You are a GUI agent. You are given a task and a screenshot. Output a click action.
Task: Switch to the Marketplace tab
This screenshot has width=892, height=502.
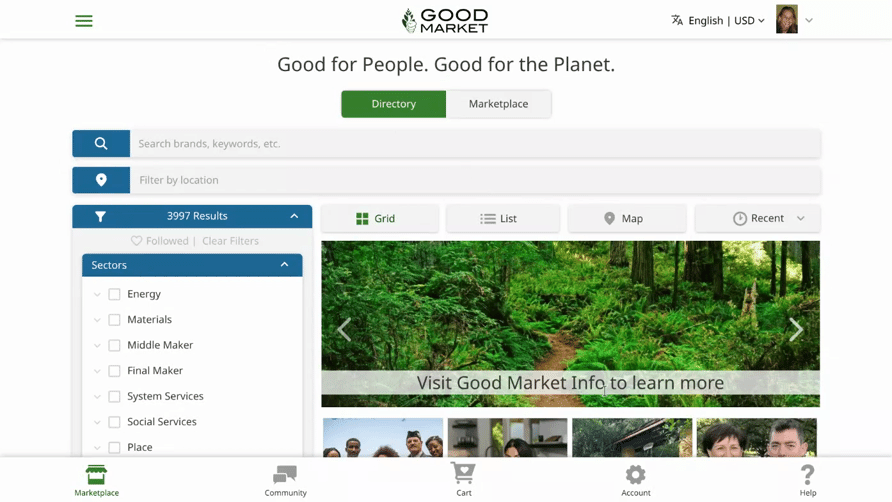coord(498,104)
